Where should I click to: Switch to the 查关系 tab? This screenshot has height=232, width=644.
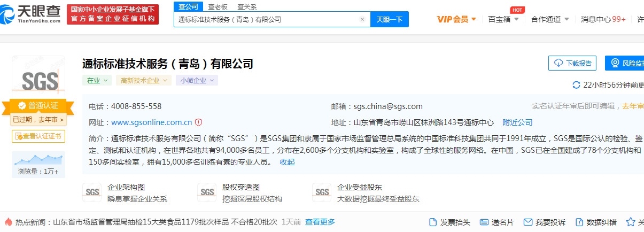[x=247, y=6]
